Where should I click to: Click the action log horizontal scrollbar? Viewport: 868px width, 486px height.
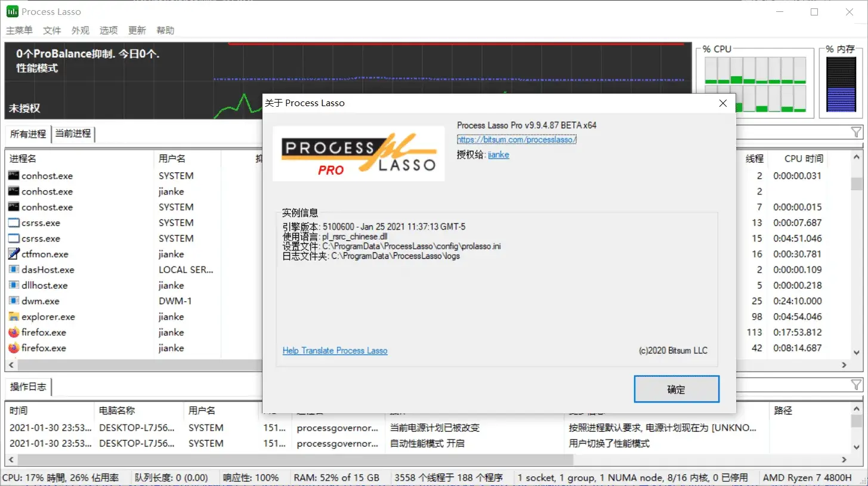(295, 460)
